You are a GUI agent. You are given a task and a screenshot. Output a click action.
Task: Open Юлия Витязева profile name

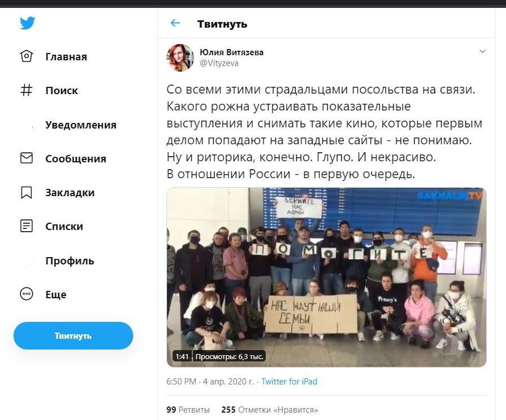click(231, 52)
